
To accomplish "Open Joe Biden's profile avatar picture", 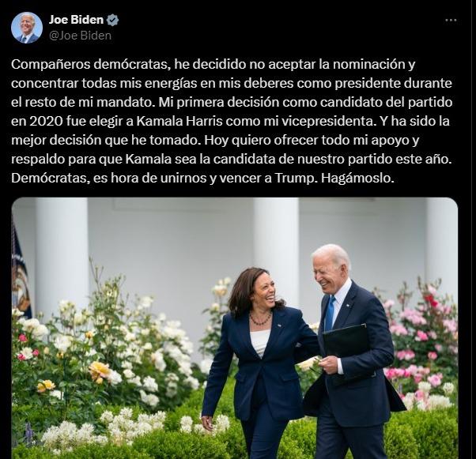I will pos(27,28).
